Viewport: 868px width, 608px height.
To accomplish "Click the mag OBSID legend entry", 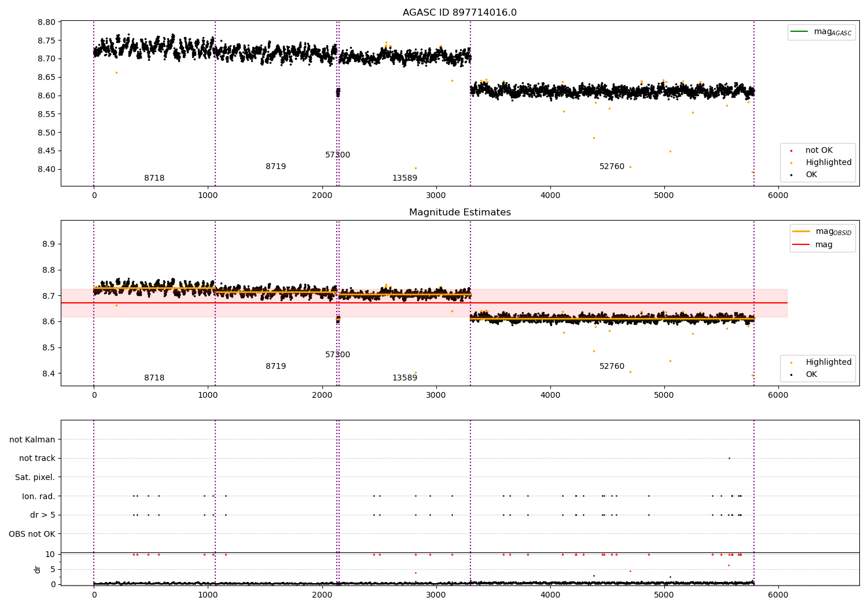I will (x=822, y=232).
